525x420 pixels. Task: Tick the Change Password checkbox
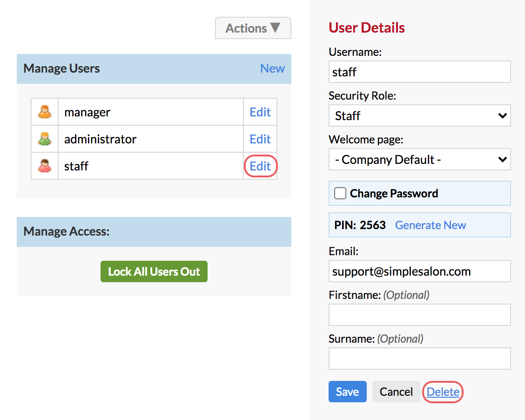pos(340,193)
